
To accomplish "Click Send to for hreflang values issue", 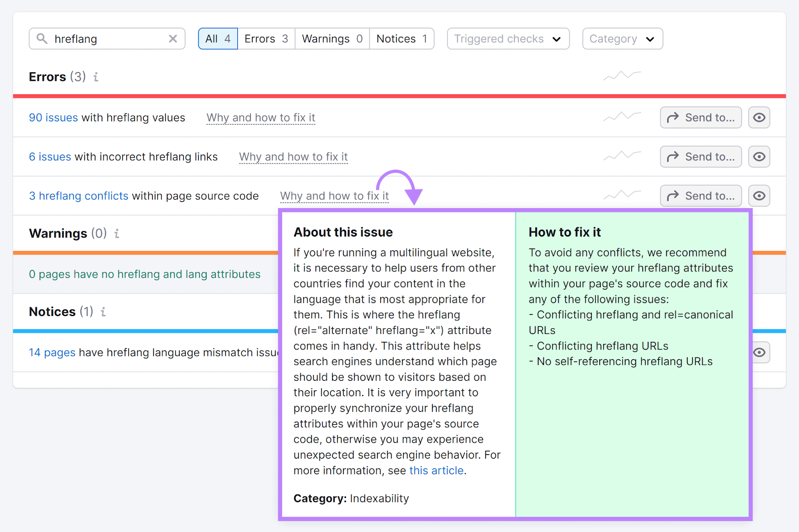I will point(701,117).
